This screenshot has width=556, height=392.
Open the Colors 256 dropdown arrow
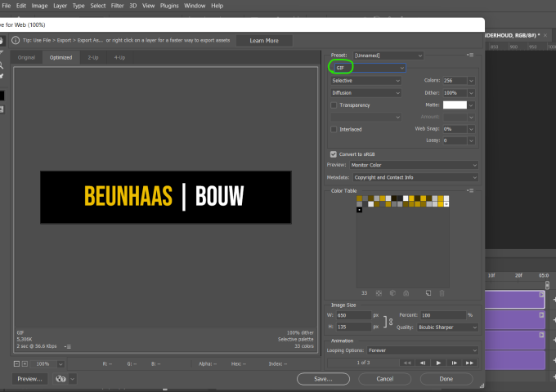tap(471, 81)
